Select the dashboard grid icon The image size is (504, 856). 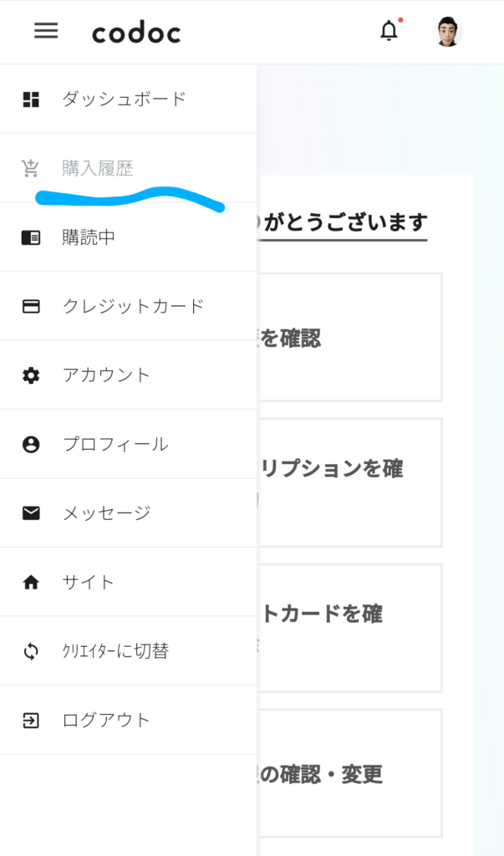coord(31,98)
